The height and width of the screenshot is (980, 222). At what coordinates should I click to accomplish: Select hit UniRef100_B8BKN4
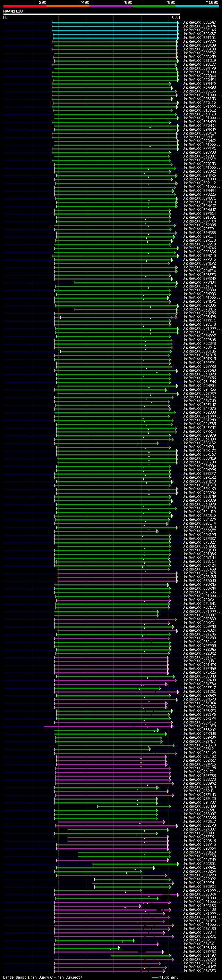[x=199, y=589]
